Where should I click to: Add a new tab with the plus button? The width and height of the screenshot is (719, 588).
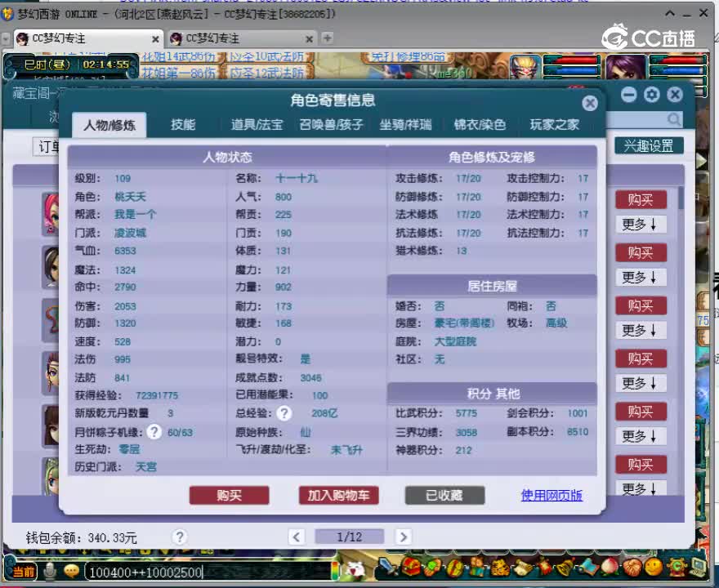[327, 38]
